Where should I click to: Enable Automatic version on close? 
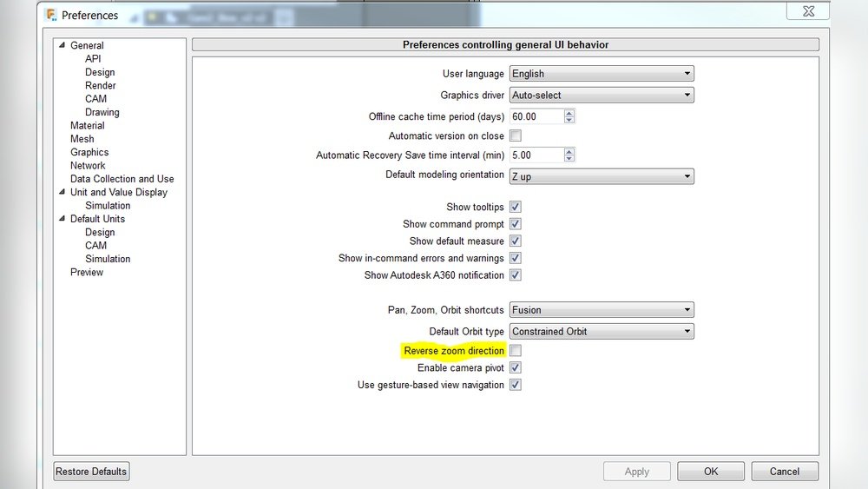tap(516, 135)
